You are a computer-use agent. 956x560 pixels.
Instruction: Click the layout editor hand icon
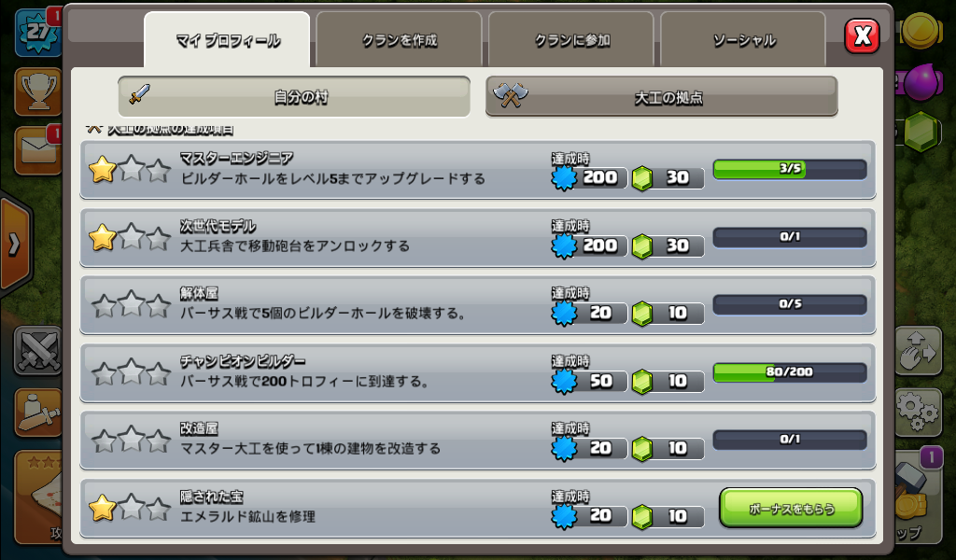coord(918,350)
